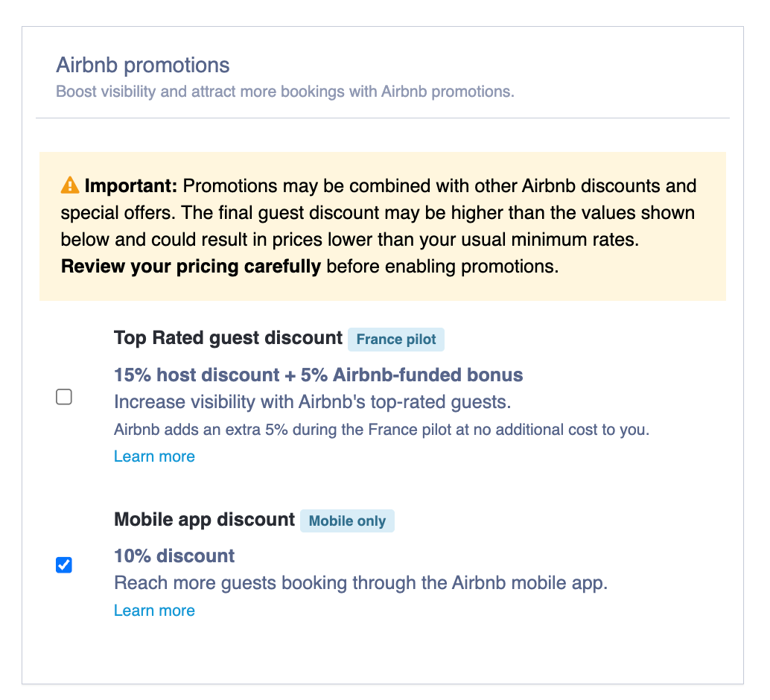
Task: Click the France pilot badge
Action: (396, 339)
